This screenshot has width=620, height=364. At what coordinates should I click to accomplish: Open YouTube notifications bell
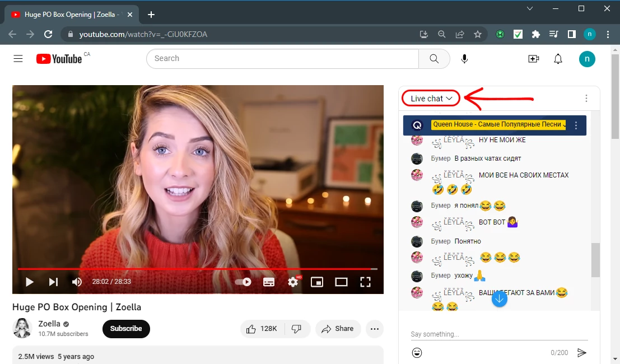pyautogui.click(x=558, y=59)
